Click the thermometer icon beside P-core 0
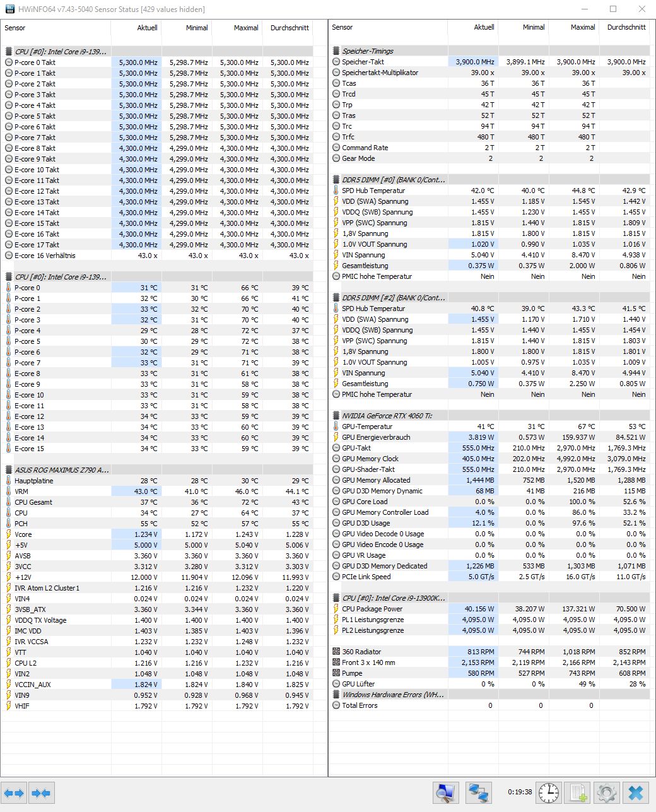 click(9, 287)
